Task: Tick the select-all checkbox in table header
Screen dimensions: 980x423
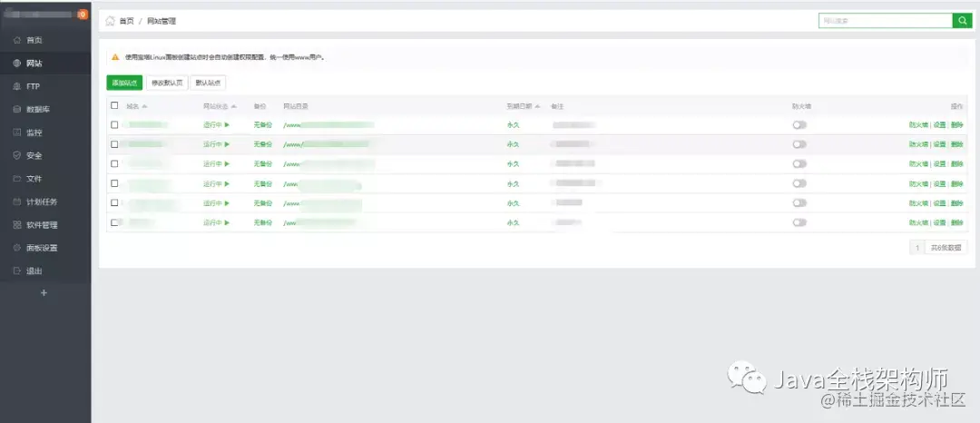Action: pos(114,105)
